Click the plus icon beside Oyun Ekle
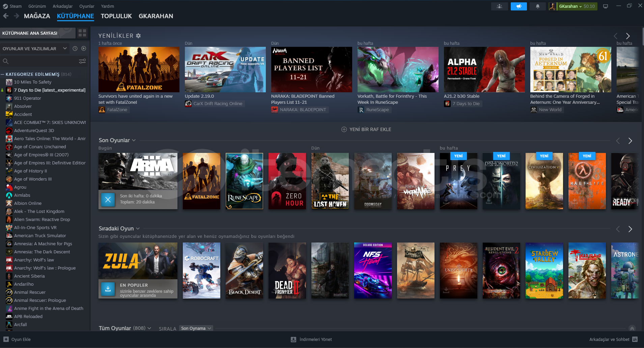644x348 pixels. pyautogui.click(x=6, y=339)
